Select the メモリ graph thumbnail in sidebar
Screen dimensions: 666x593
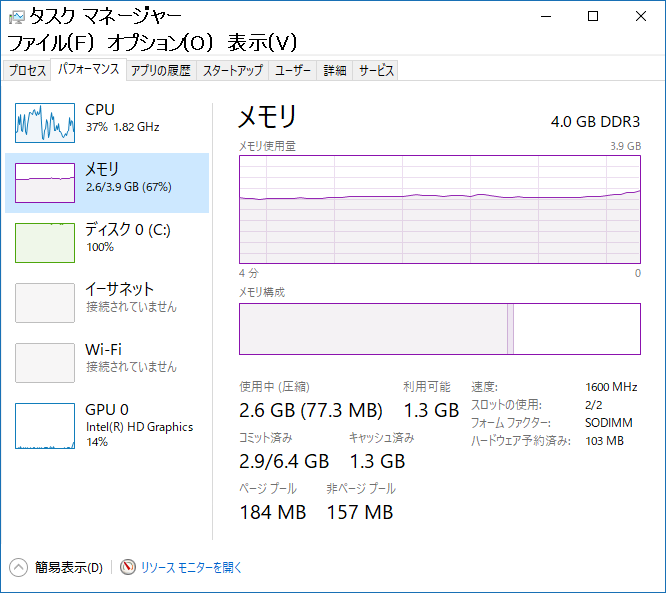click(45, 182)
